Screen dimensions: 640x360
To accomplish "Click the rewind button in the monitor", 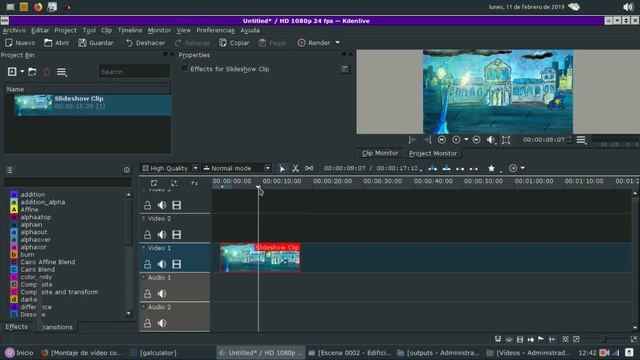I will pos(442,140).
